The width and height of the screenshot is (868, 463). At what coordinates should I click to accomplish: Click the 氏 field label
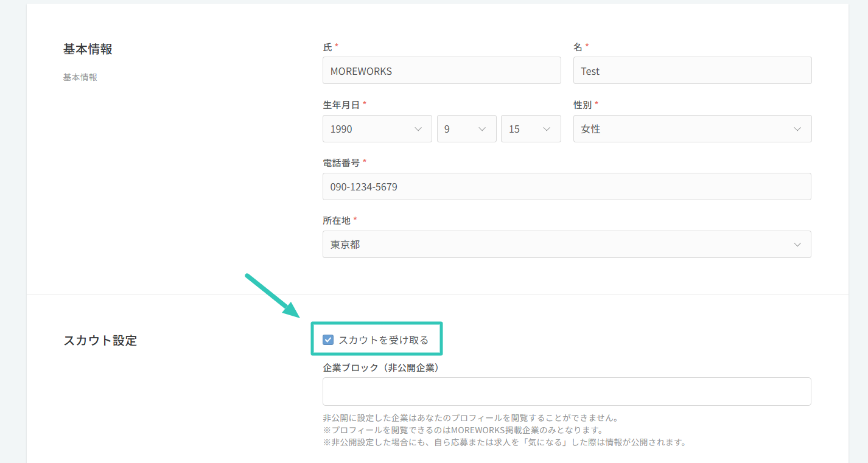[x=327, y=47]
